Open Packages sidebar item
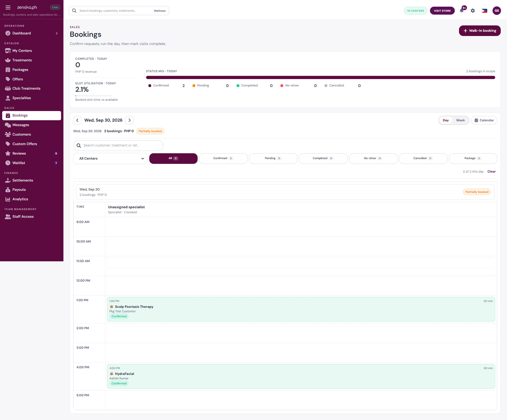This screenshot has width=507, height=420. (32, 70)
